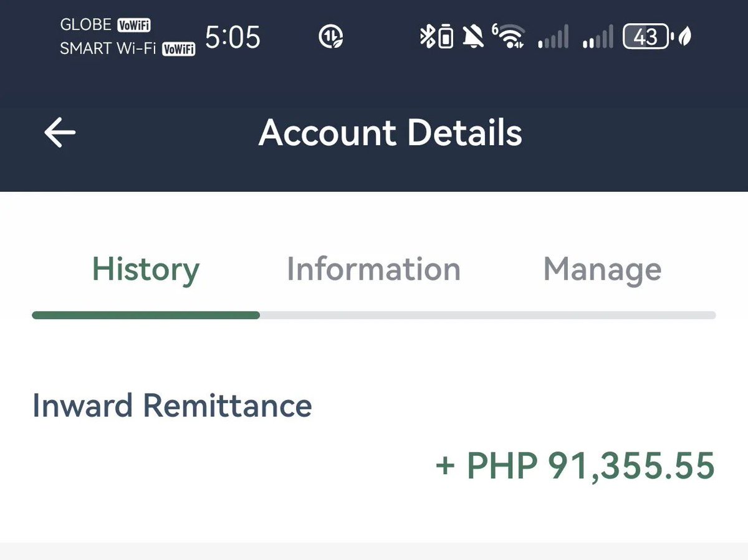This screenshot has height=560, width=748.
Task: Switch to the Information tab
Action: point(373,269)
